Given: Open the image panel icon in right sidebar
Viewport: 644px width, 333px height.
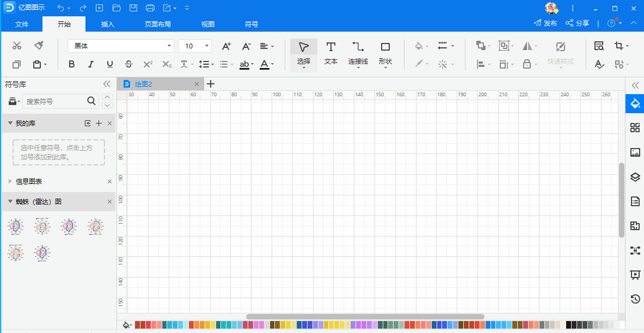Looking at the screenshot, I should [635, 152].
